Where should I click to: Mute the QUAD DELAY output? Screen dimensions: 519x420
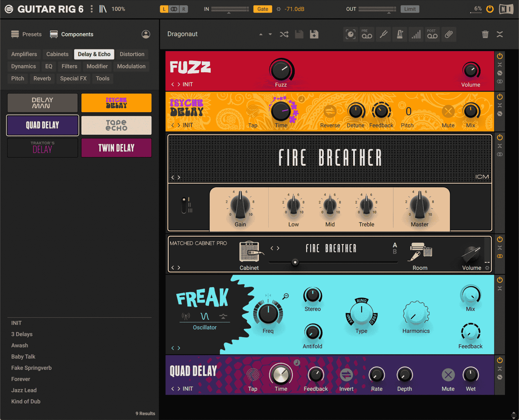click(448, 375)
